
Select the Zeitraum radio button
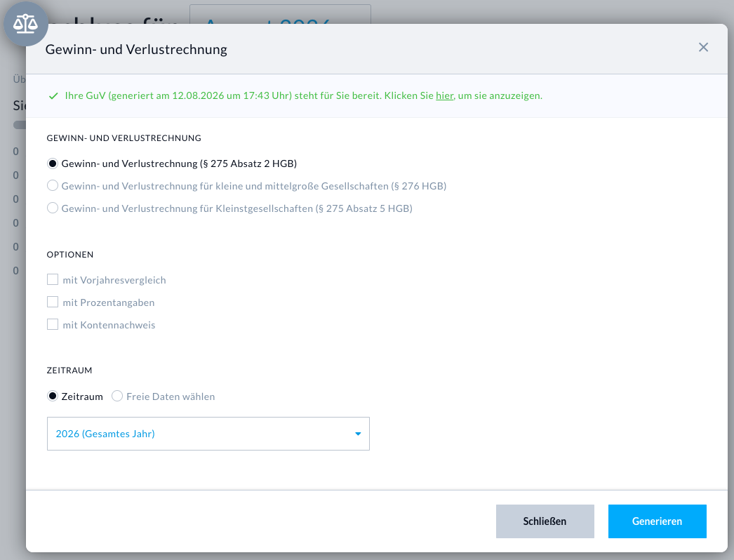(53, 396)
